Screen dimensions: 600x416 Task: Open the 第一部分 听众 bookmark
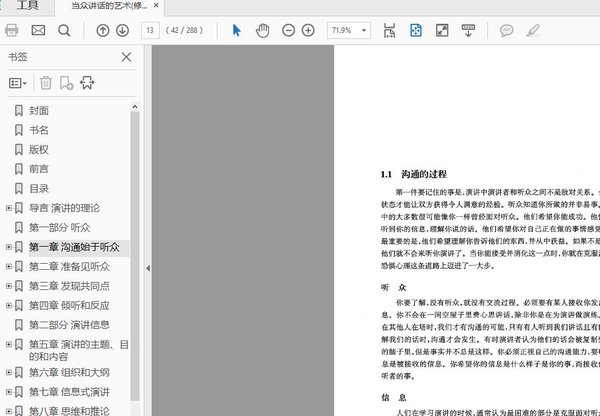59,227
